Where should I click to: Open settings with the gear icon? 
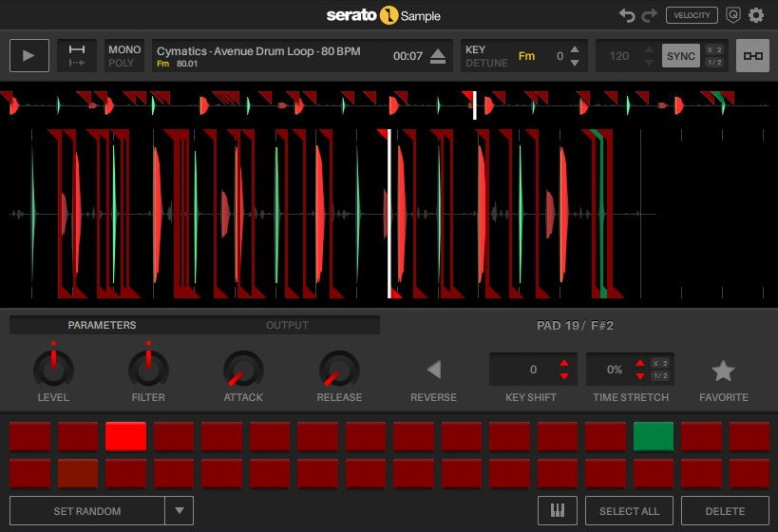[x=756, y=15]
